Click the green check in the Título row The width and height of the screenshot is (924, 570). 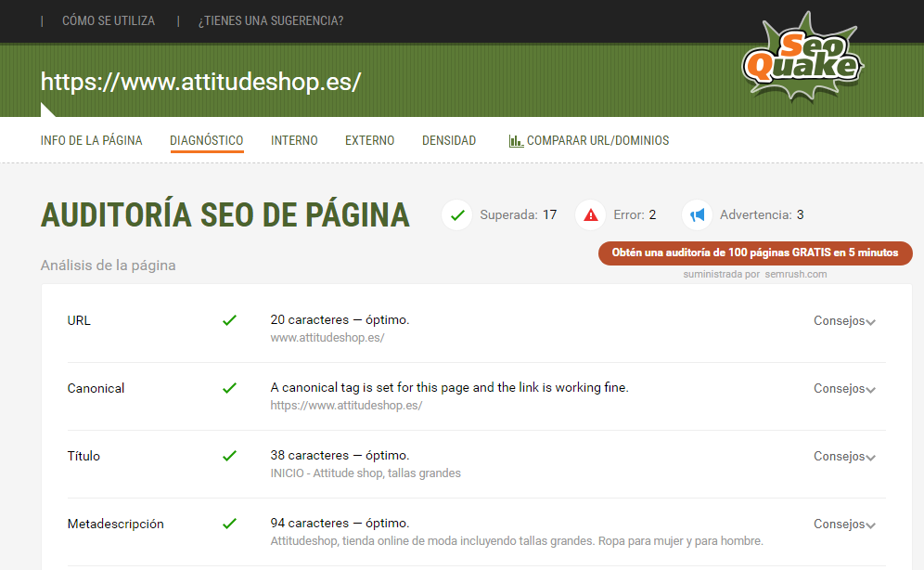click(x=229, y=456)
